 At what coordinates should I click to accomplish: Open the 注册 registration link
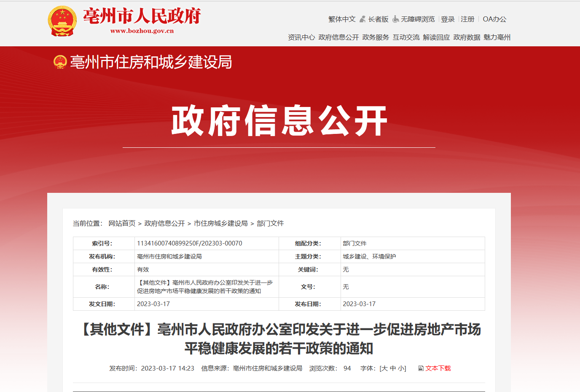click(467, 19)
